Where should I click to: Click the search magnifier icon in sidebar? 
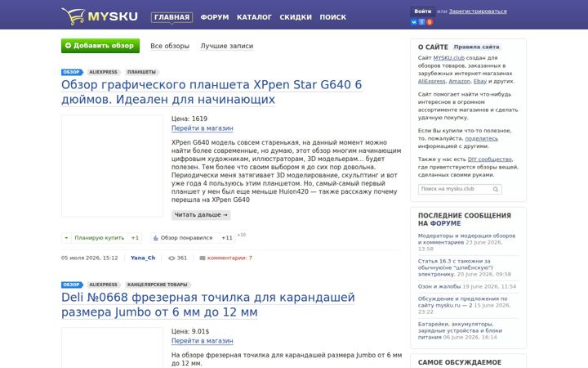click(496, 189)
